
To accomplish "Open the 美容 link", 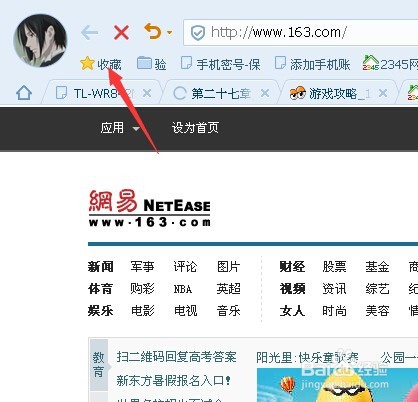I will [x=377, y=311].
